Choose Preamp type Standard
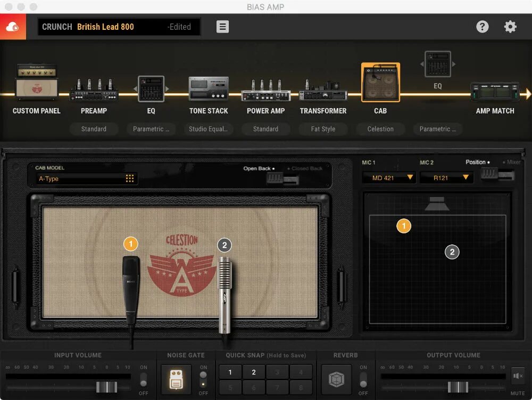Screen dimensions: 532x400 pyautogui.click(x=94, y=129)
